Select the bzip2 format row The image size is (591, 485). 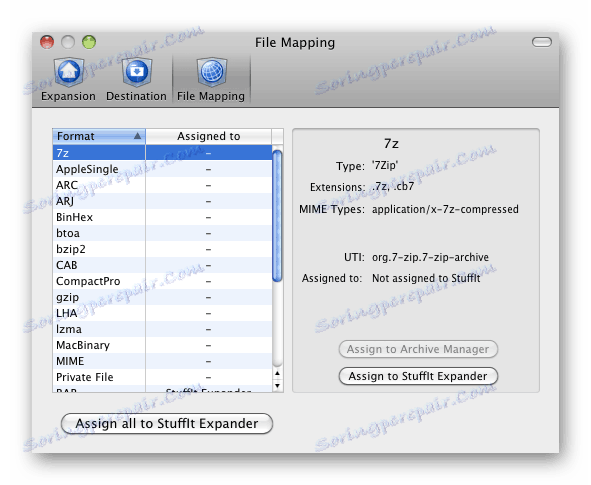click(x=162, y=249)
